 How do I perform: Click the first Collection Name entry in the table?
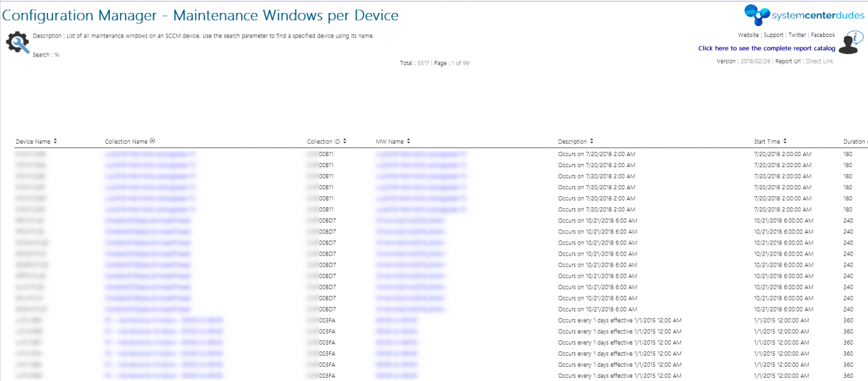click(x=150, y=154)
